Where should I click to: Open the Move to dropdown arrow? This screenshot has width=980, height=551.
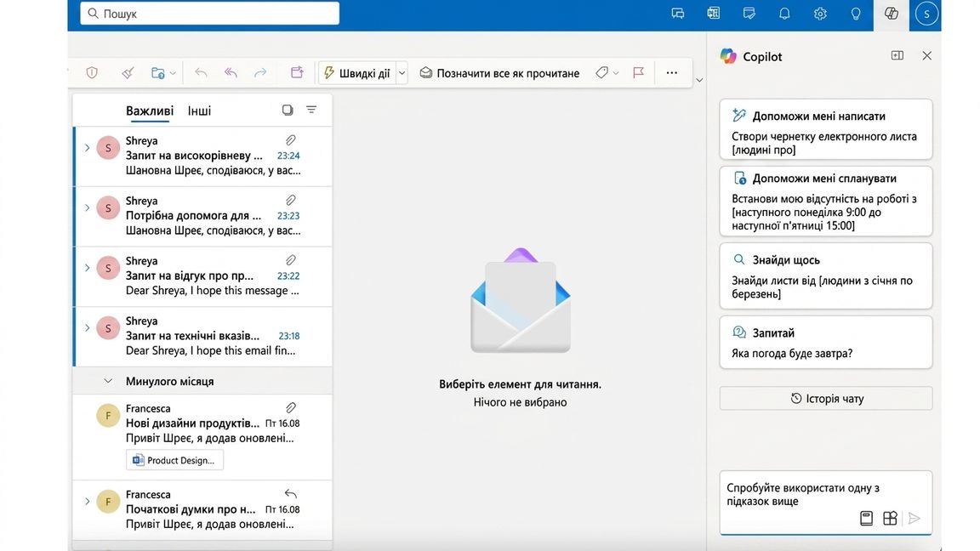174,73
